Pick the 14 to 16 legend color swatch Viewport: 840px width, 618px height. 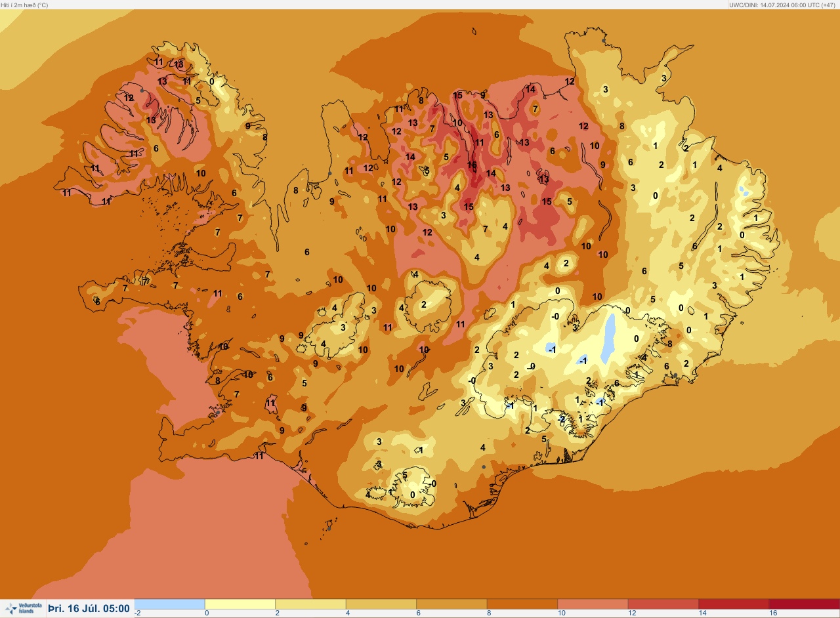coord(734,604)
